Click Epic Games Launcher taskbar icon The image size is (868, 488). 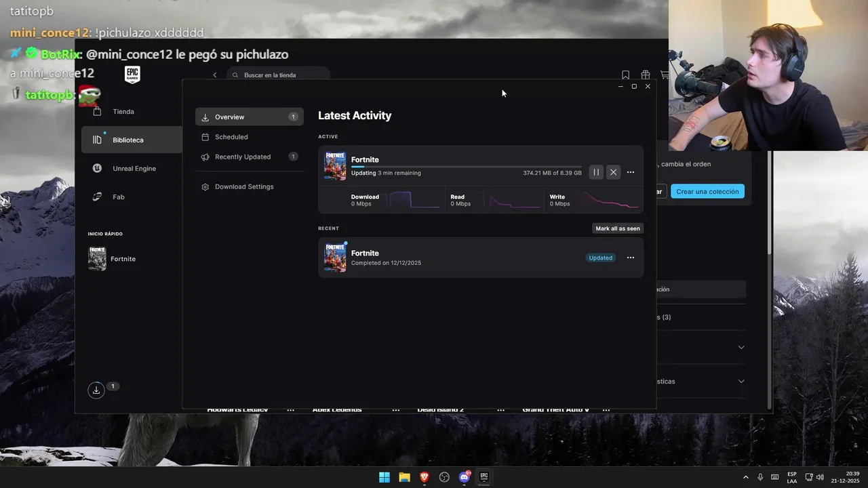[x=484, y=477]
